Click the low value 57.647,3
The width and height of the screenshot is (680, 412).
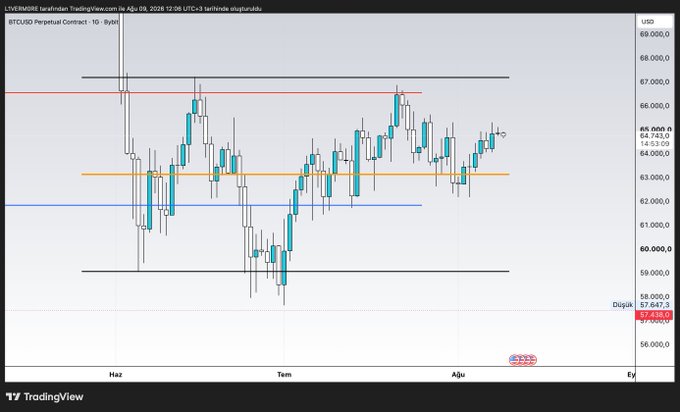coord(654,305)
